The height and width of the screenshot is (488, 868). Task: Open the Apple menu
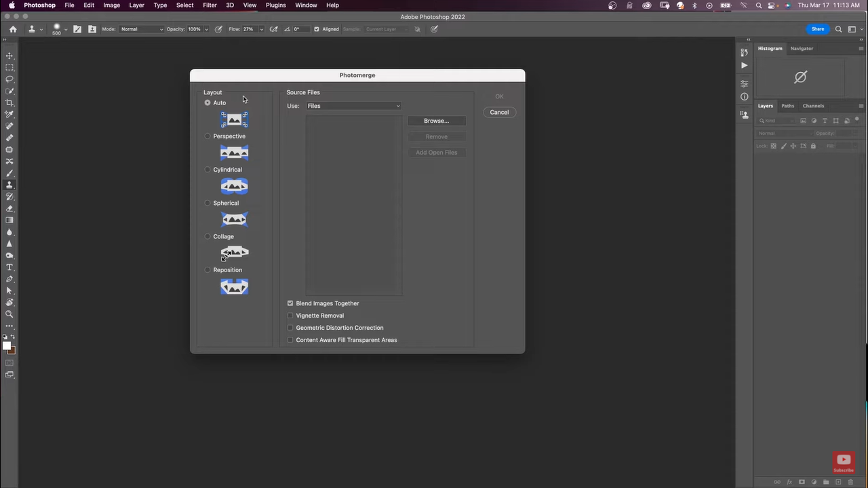pyautogui.click(x=12, y=5)
